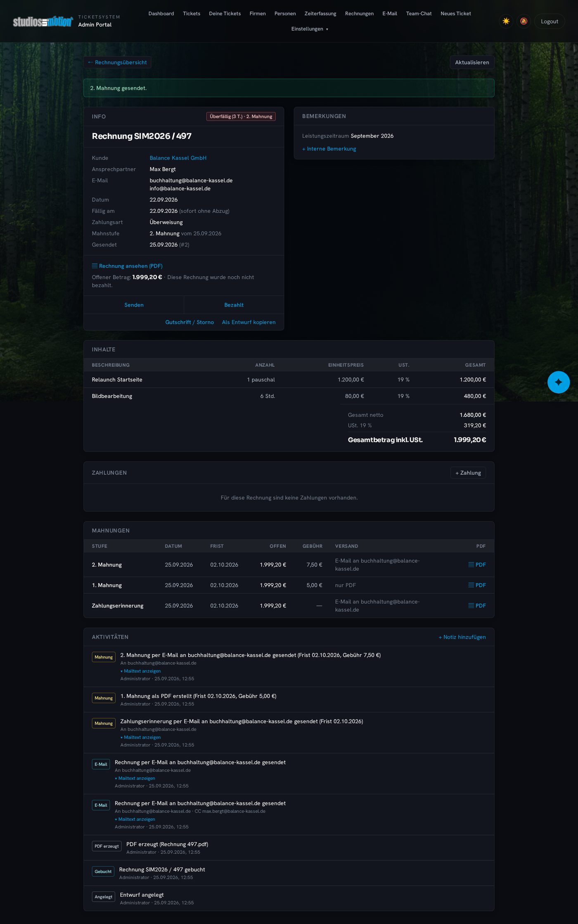
Task: Open Team-Chat in the navigation
Action: click(x=419, y=14)
